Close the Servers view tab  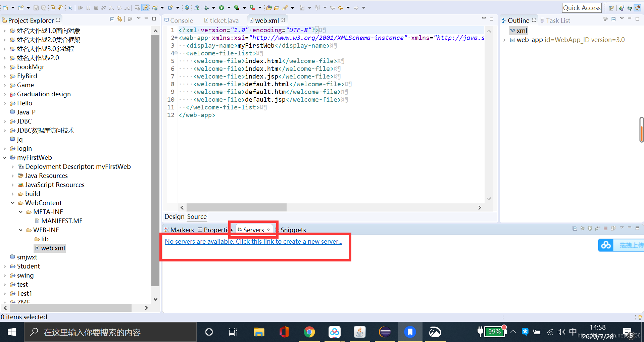[x=268, y=230]
